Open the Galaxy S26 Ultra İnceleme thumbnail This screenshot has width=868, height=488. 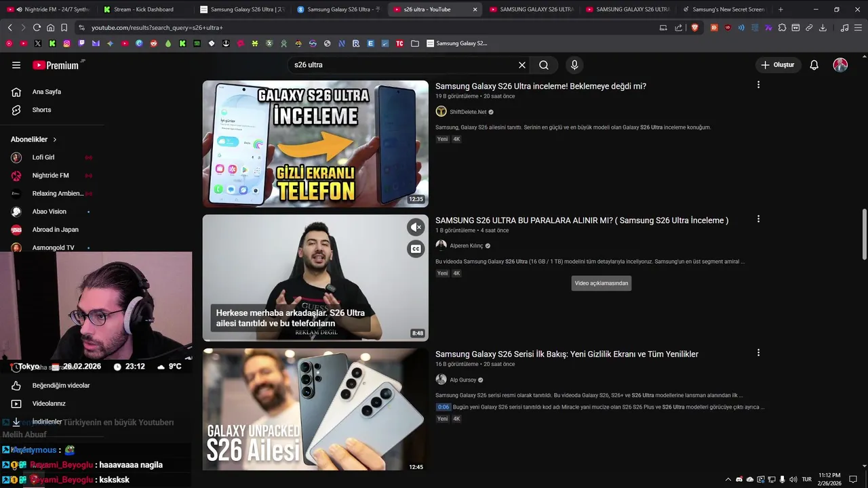tap(315, 144)
